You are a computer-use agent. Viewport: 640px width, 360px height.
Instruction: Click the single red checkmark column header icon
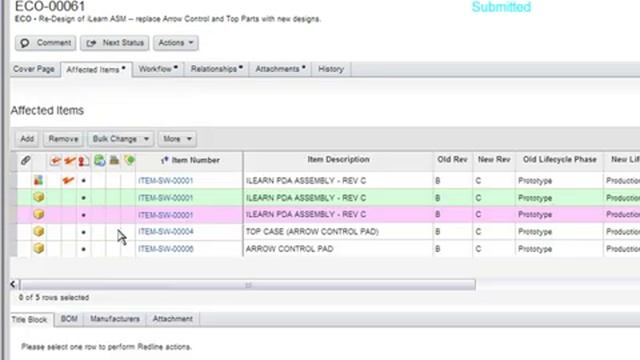point(55,161)
